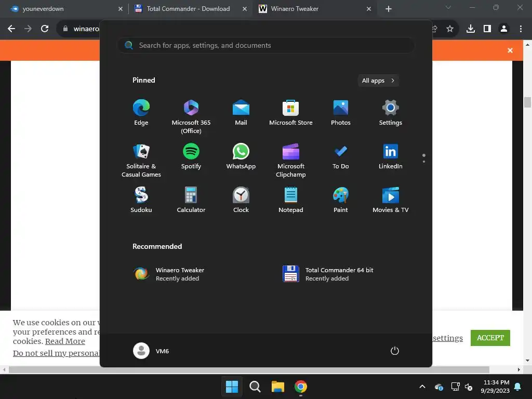Open the notification bell in tray
Screen dimensions: 532x399
(518, 387)
